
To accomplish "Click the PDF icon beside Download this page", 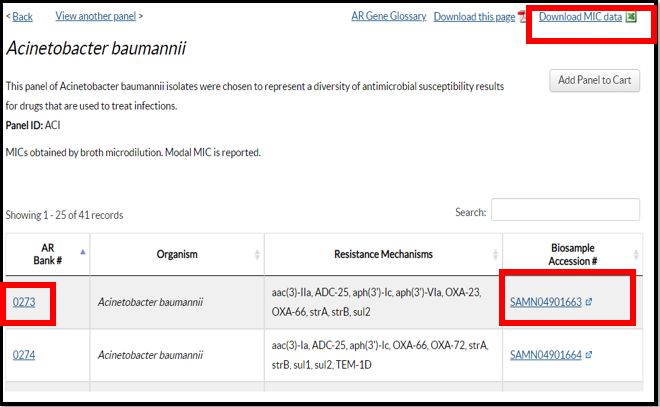I will coord(522,16).
